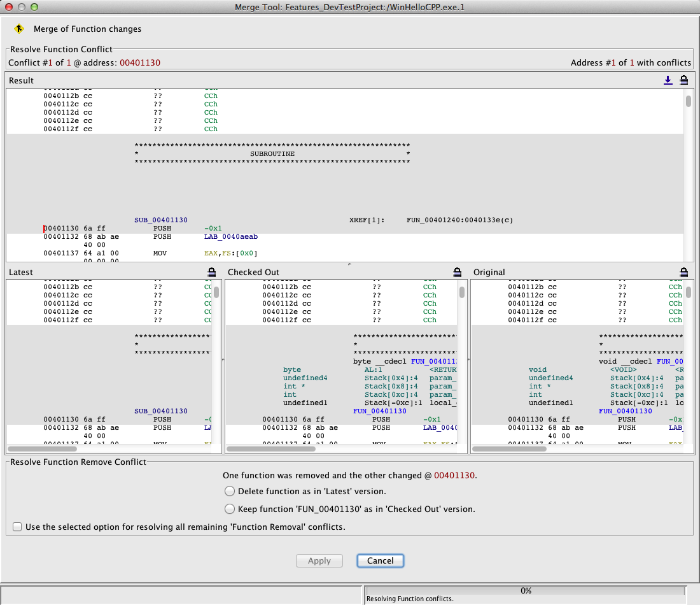The image size is (700, 605).
Task: Toggle the lock icon in Result panel header
Action: (x=683, y=80)
